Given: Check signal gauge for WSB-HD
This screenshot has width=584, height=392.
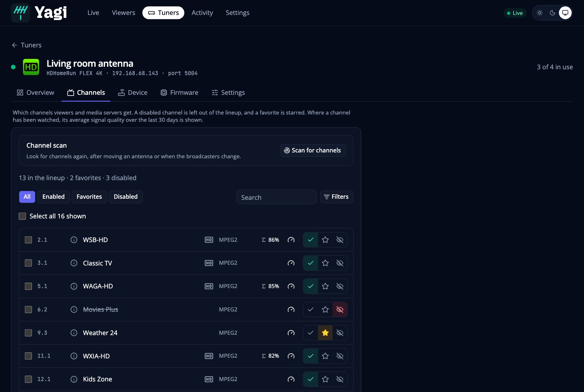Looking at the screenshot, I should [291, 240].
